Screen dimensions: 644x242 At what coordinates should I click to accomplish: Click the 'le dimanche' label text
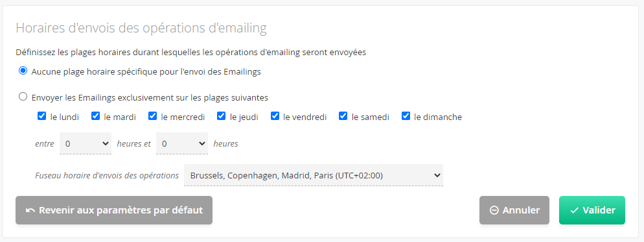tap(438, 117)
